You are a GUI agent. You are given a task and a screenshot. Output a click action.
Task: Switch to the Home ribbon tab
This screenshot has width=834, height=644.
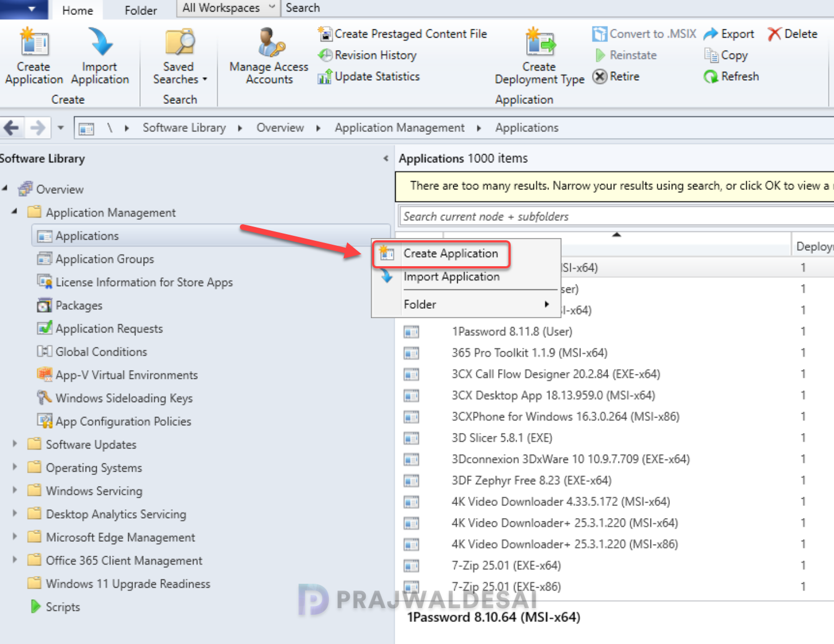77,10
